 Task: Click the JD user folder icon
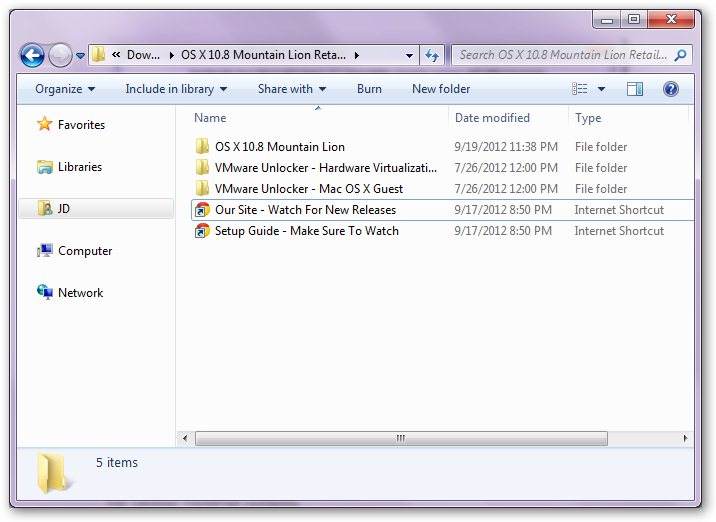pos(45,208)
